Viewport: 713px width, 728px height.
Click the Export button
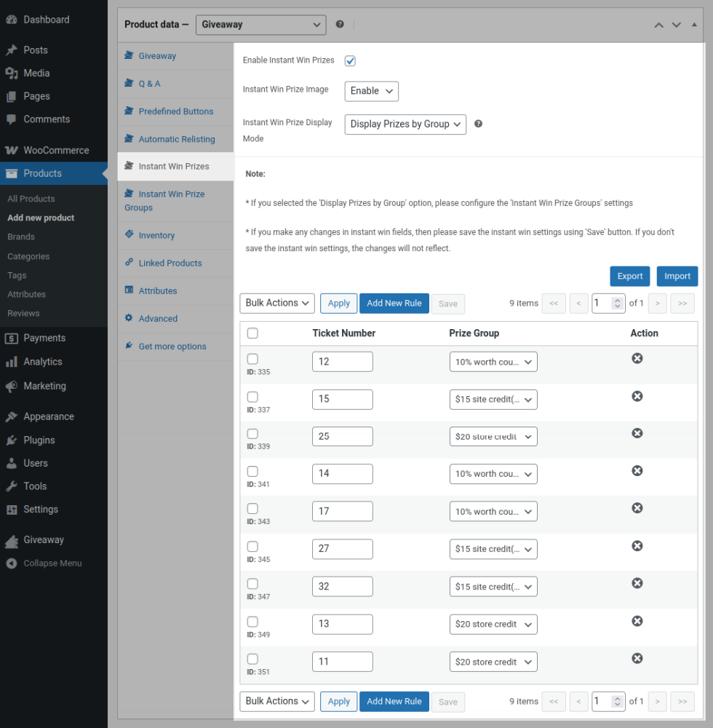pyautogui.click(x=629, y=276)
